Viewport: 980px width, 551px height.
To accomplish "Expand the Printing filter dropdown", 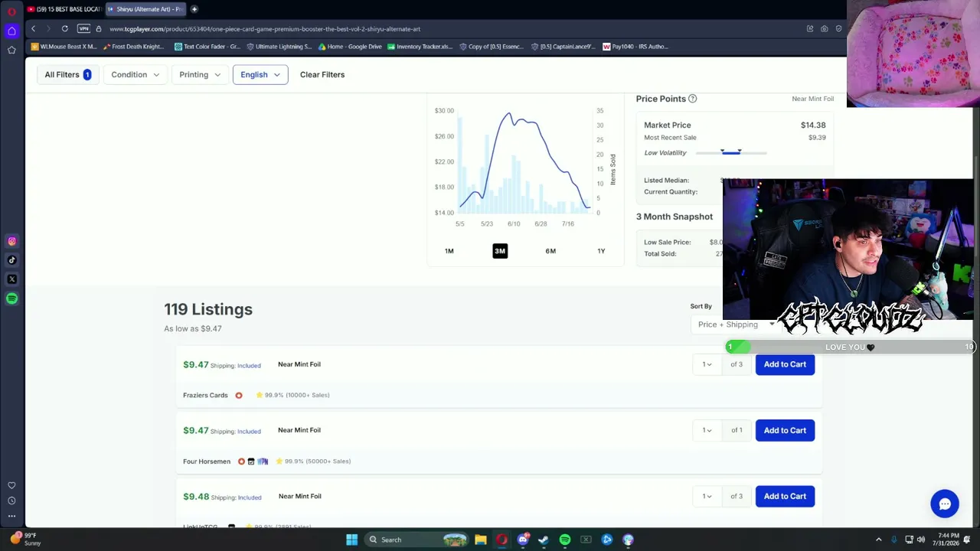I will click(x=200, y=74).
